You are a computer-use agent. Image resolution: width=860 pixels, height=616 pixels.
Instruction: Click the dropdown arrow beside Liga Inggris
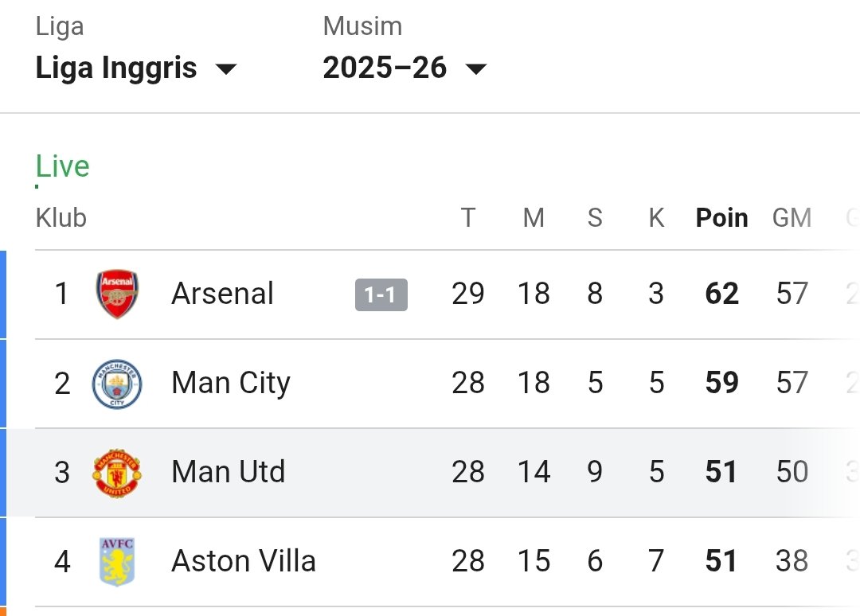pyautogui.click(x=226, y=69)
